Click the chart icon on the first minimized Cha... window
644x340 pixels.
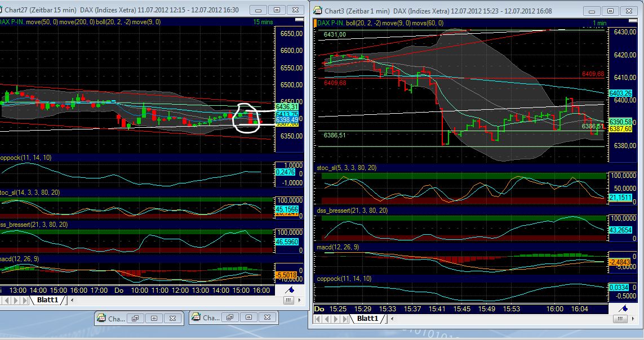pos(101,318)
